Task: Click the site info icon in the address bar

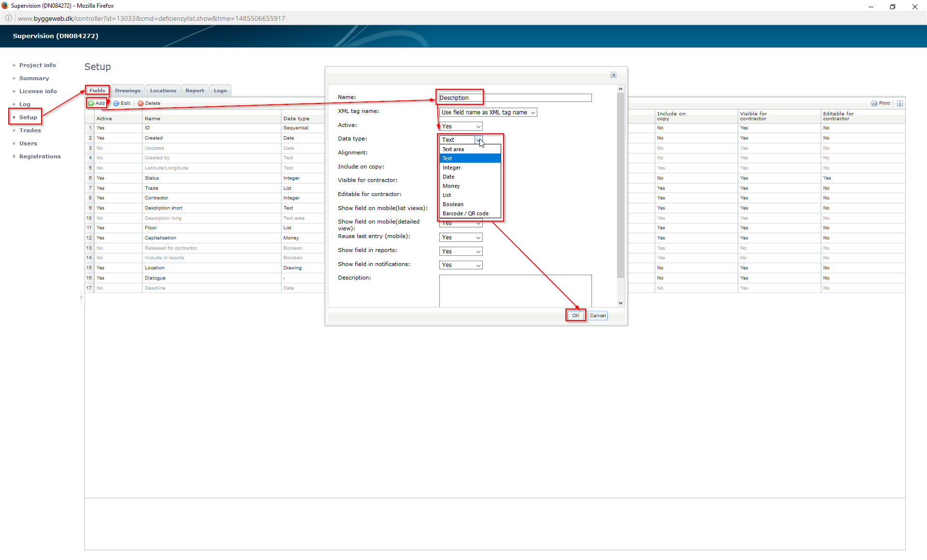Action: (9, 18)
